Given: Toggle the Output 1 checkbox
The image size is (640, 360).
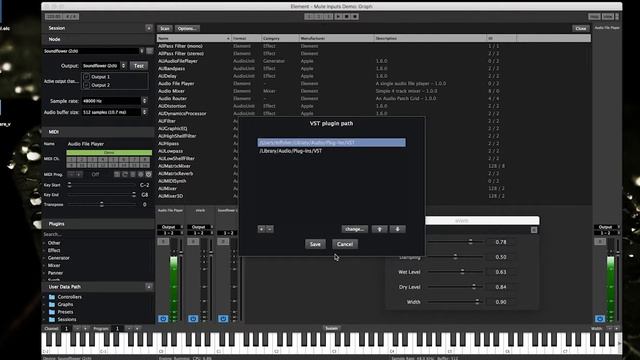Looking at the screenshot, I should tap(87, 77).
